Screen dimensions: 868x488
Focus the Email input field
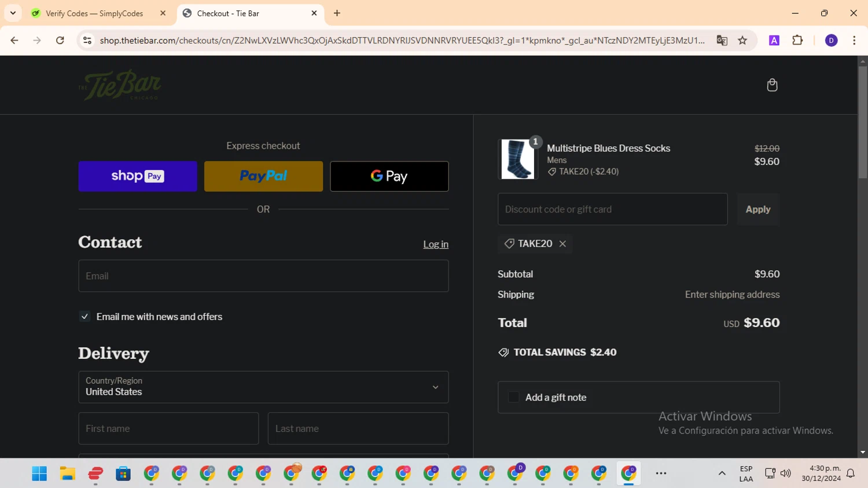[x=263, y=276]
